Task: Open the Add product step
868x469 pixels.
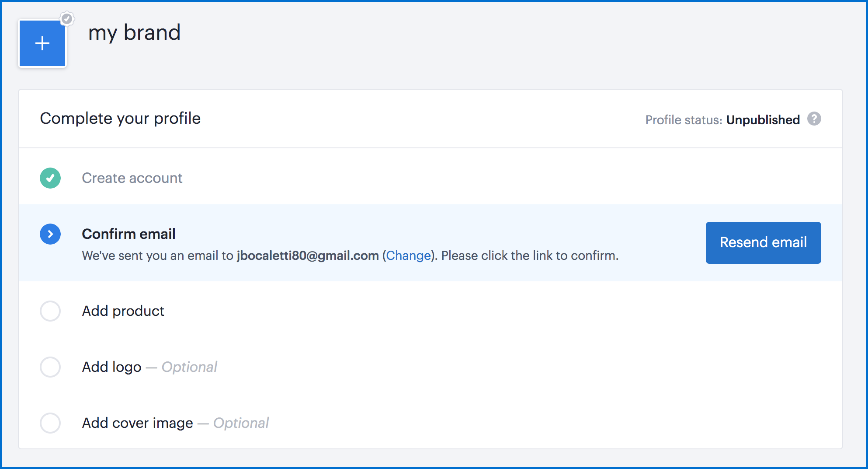Action: tap(123, 311)
